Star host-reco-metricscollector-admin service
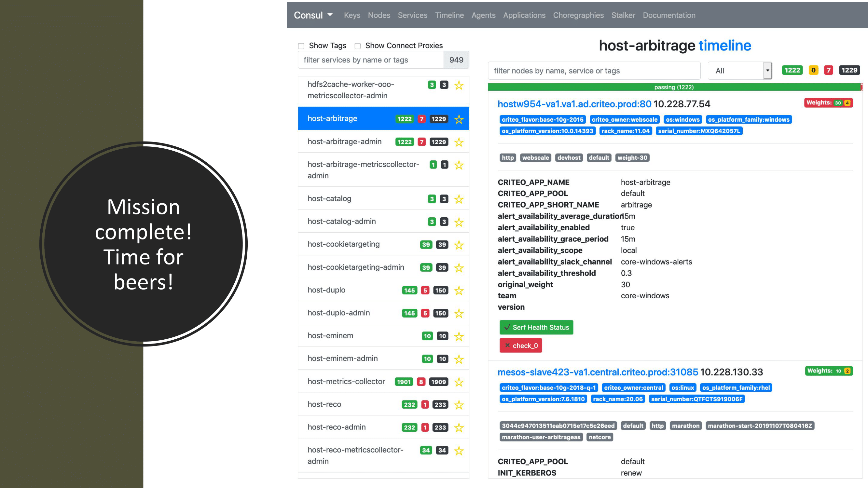868x488 pixels. [x=459, y=450]
